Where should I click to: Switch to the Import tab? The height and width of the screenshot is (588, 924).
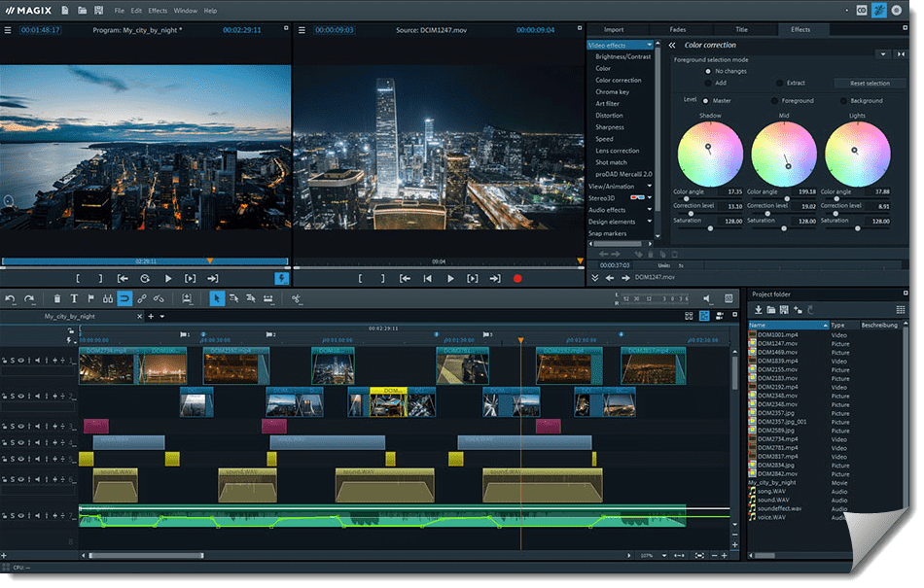pyautogui.click(x=614, y=29)
